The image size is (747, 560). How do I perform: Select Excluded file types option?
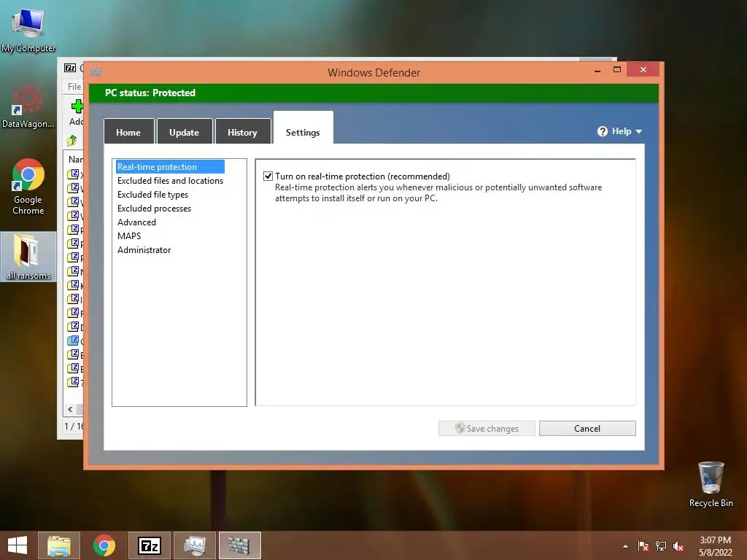click(x=152, y=194)
